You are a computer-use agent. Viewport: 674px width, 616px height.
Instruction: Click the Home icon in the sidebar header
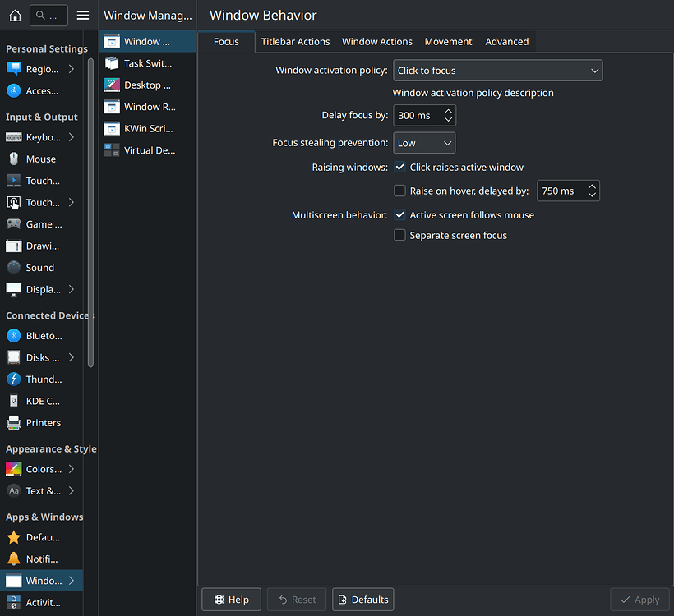coord(15,16)
